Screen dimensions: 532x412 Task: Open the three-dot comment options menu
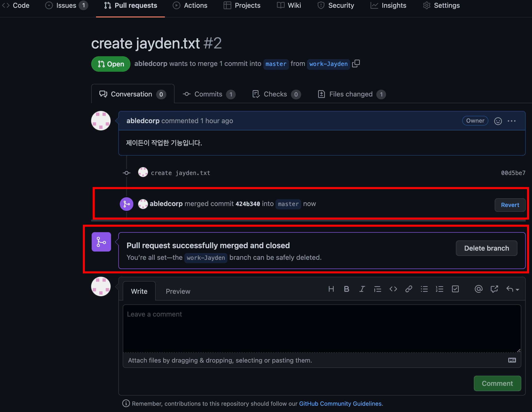511,121
